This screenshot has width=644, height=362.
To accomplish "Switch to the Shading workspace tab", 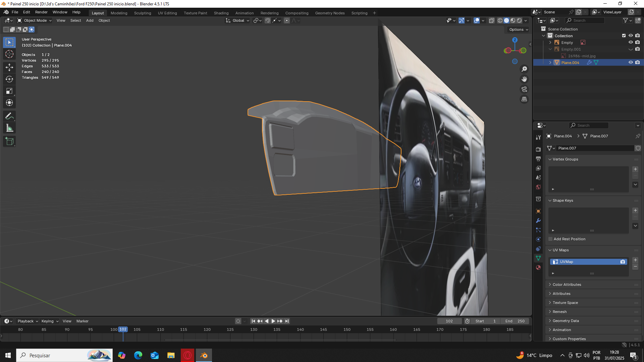I will tap(221, 13).
